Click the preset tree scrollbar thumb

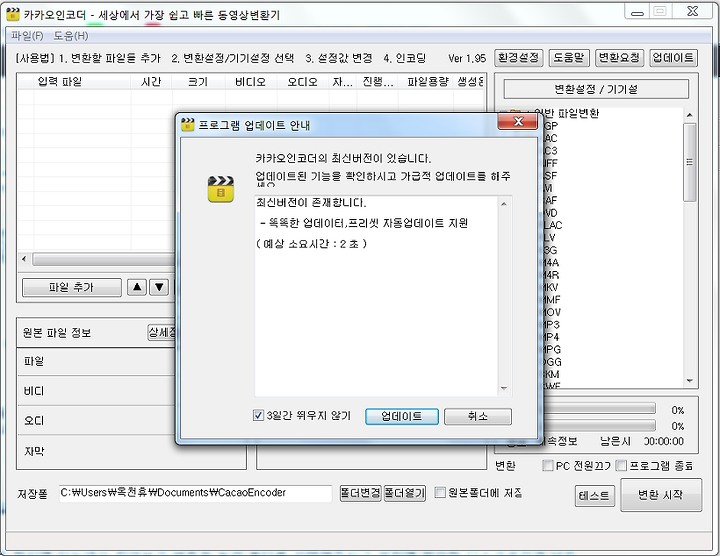coord(689,162)
